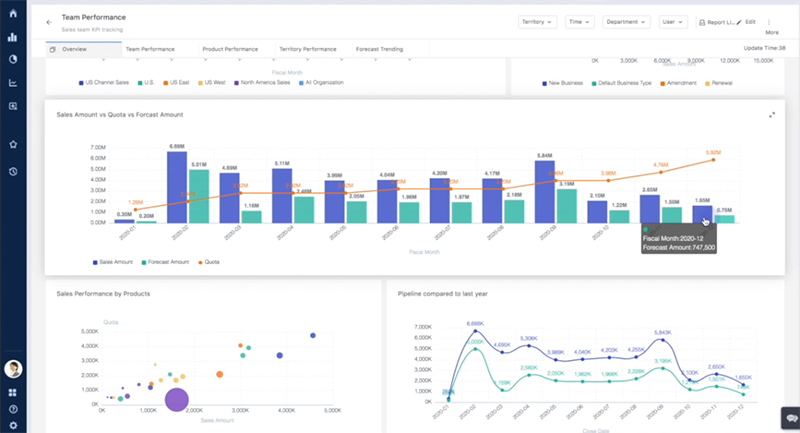Toggle Forecast Amount legend series
Viewport: 800px width, 433px height.
pyautogui.click(x=165, y=262)
